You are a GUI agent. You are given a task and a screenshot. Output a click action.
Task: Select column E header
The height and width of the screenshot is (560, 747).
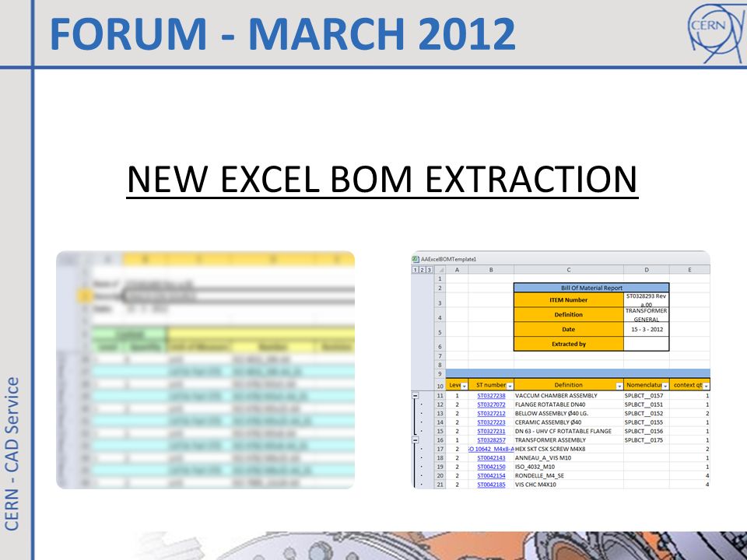pyautogui.click(x=689, y=270)
